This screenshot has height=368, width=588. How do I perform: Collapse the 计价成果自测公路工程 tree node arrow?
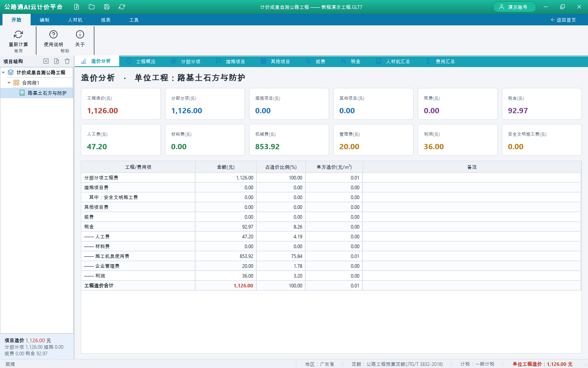pyautogui.click(x=3, y=72)
